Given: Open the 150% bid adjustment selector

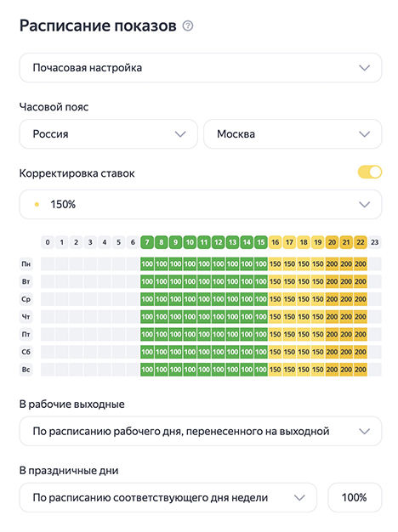Looking at the screenshot, I should 201,205.
